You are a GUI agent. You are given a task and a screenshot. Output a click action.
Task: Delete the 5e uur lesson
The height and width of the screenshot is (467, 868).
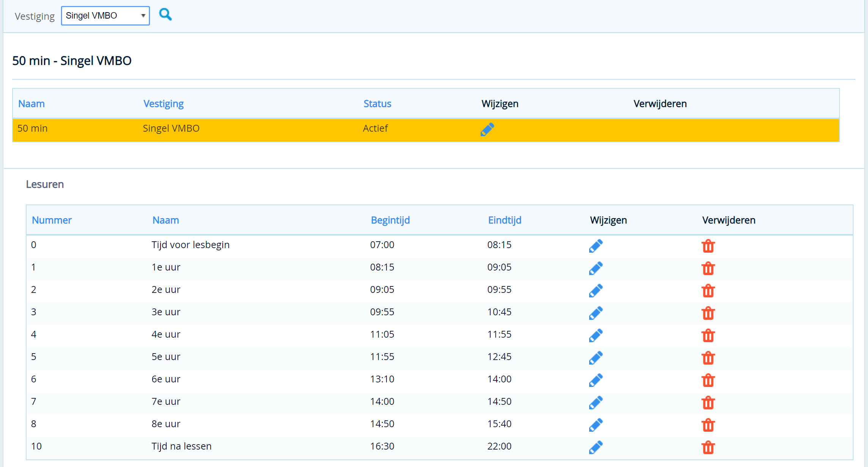tap(708, 358)
